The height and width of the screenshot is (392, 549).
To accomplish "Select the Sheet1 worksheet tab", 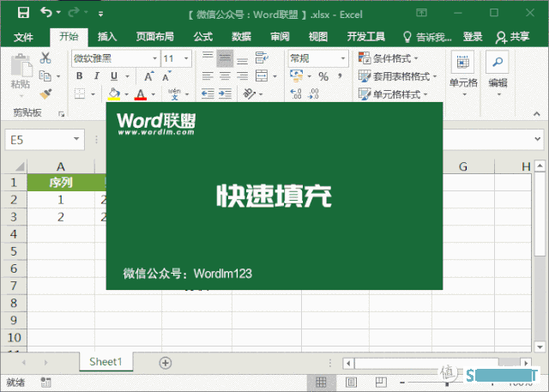I will click(x=106, y=363).
